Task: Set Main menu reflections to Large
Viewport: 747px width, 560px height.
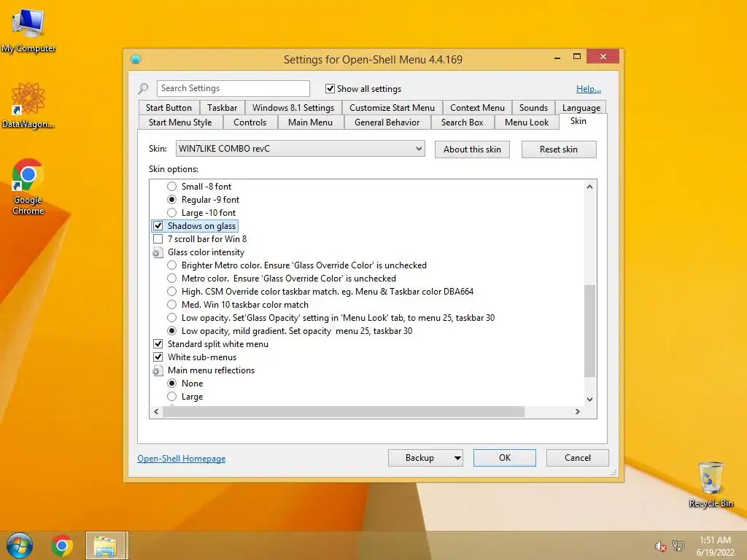Action: [172, 397]
